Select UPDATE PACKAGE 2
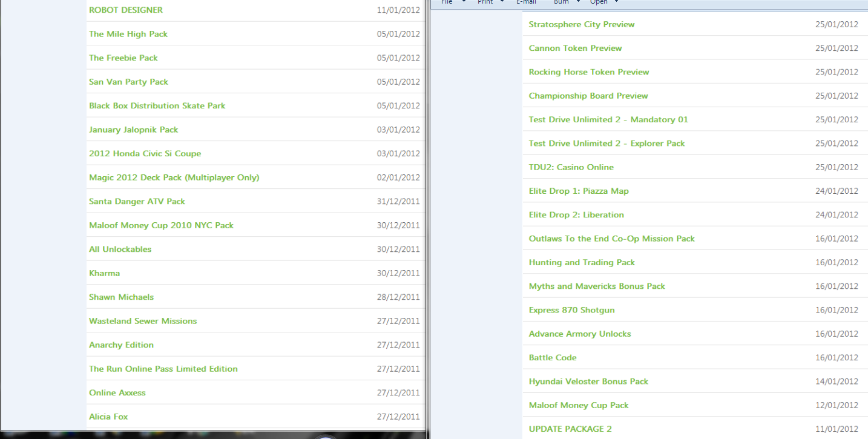This screenshot has height=439, width=868. click(x=570, y=429)
